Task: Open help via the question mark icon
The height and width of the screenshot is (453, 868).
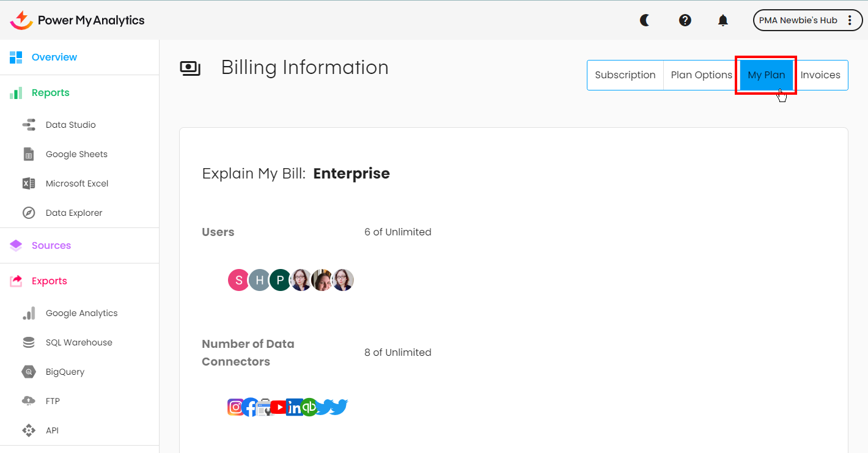Action: coord(685,20)
